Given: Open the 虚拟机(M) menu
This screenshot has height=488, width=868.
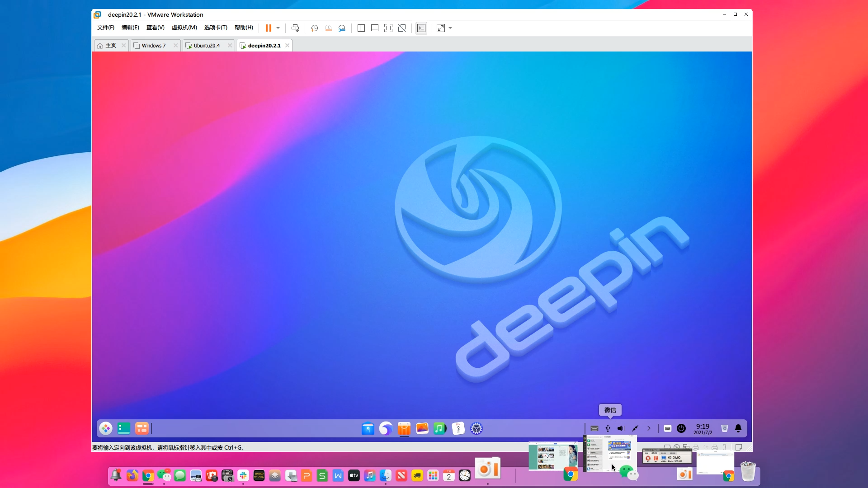Looking at the screenshot, I should click(x=184, y=28).
